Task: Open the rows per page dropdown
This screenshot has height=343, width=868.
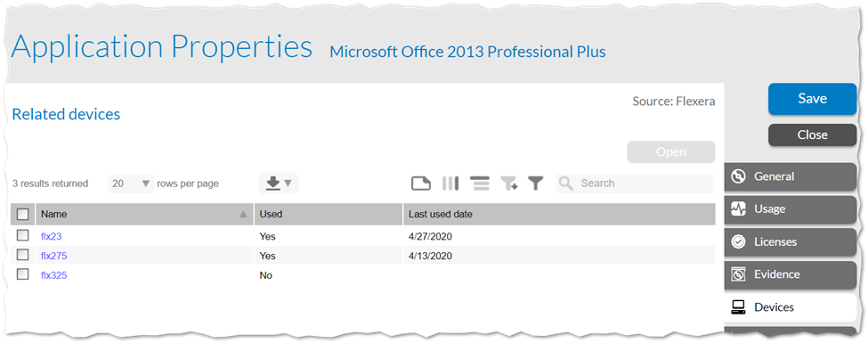Action: [x=131, y=184]
